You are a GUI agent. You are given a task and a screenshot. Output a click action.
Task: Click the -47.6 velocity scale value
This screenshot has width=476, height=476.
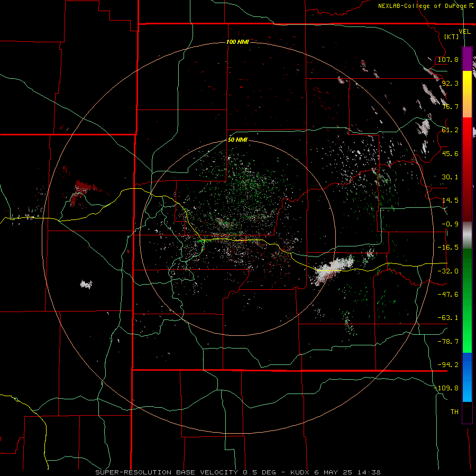[x=448, y=295]
